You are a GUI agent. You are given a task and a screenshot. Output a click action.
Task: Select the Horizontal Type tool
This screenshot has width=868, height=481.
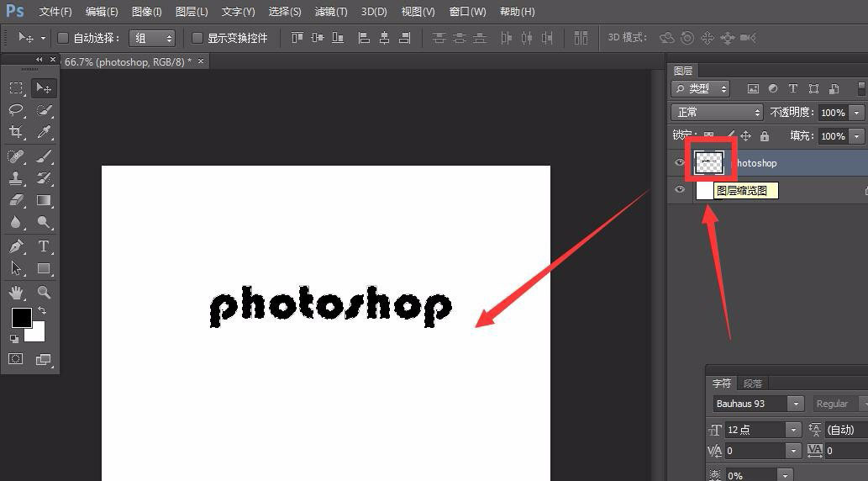(43, 246)
